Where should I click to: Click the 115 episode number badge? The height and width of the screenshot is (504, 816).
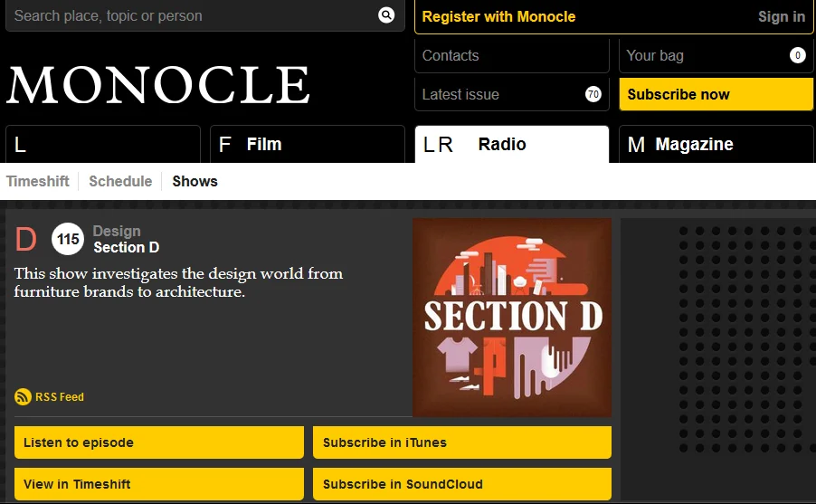68,239
